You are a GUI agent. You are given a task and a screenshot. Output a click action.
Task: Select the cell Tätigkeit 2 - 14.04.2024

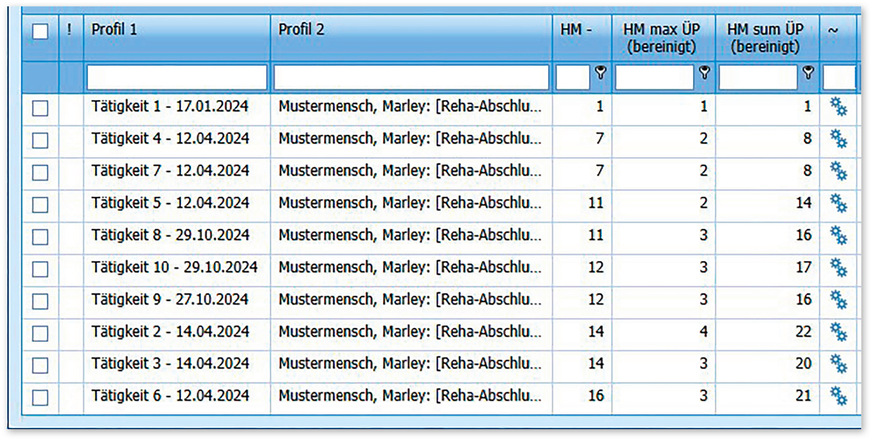tap(177, 332)
